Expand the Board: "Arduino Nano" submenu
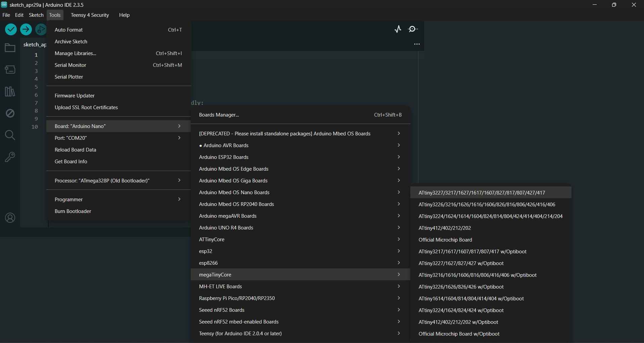 click(x=119, y=126)
